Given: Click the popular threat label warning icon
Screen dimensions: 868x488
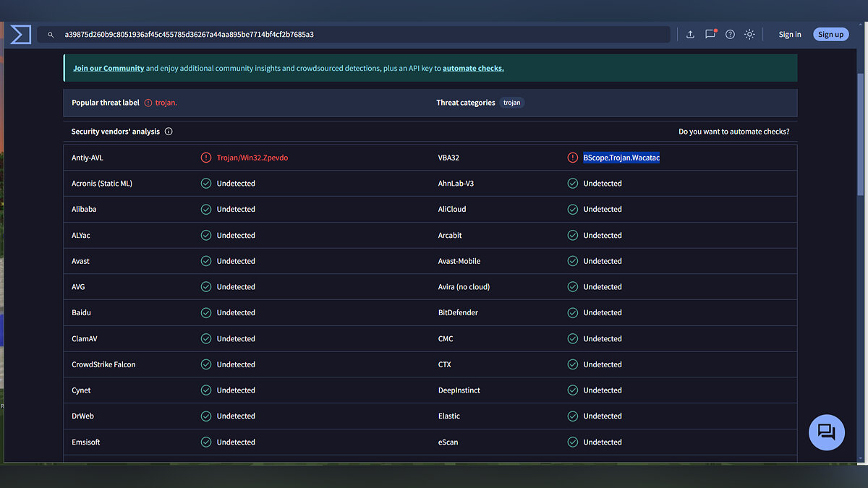Looking at the screenshot, I should [x=148, y=103].
